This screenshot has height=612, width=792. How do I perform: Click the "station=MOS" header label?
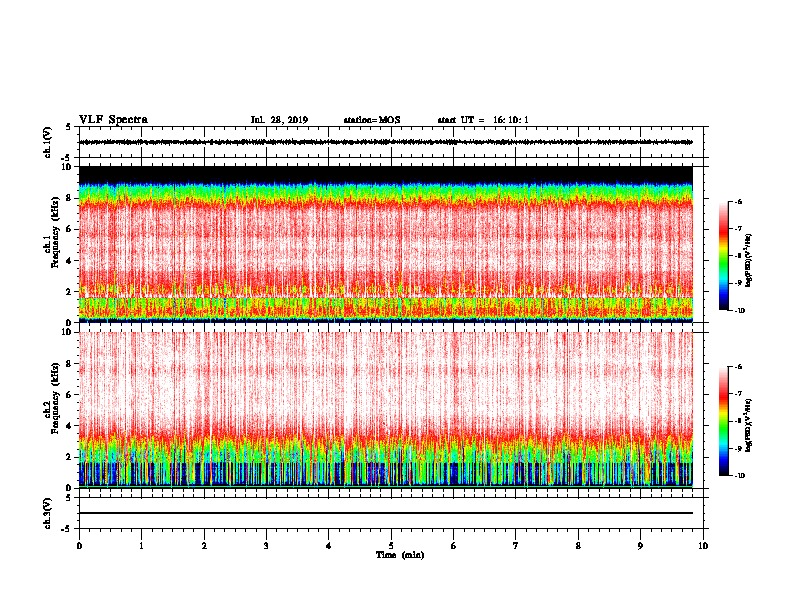pyautogui.click(x=372, y=120)
